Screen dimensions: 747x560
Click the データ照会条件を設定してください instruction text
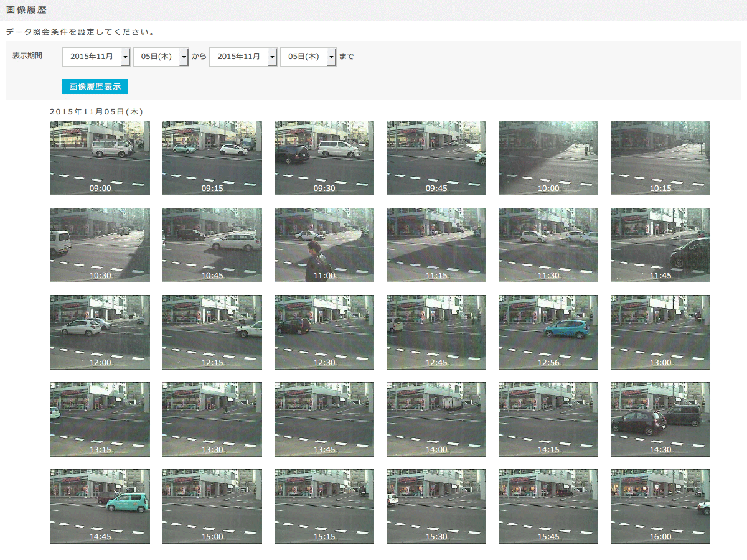point(80,31)
